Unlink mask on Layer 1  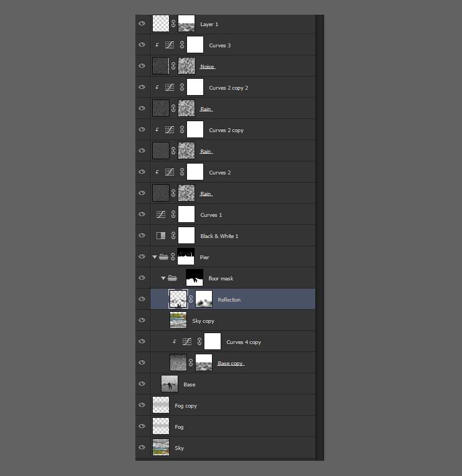click(173, 24)
